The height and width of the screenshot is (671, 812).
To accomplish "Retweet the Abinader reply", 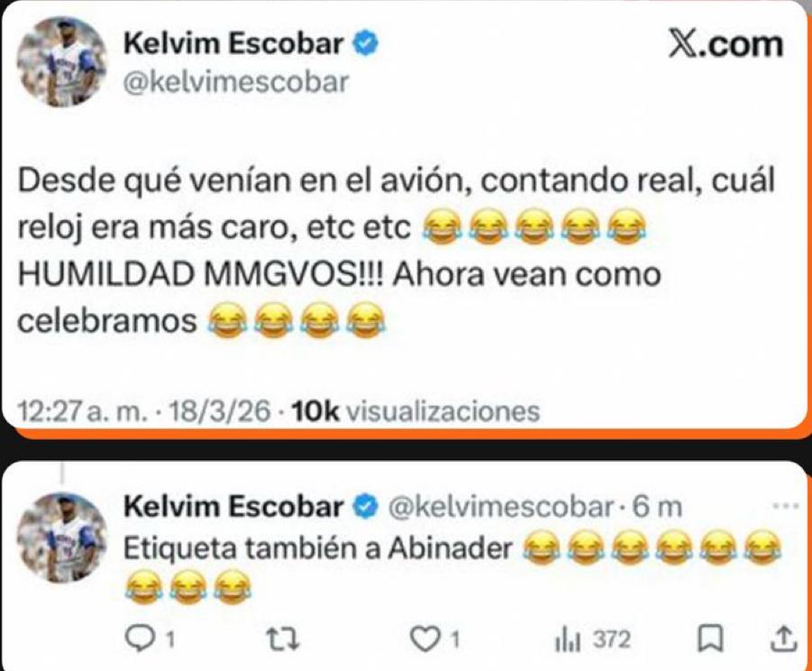I will coord(282,639).
